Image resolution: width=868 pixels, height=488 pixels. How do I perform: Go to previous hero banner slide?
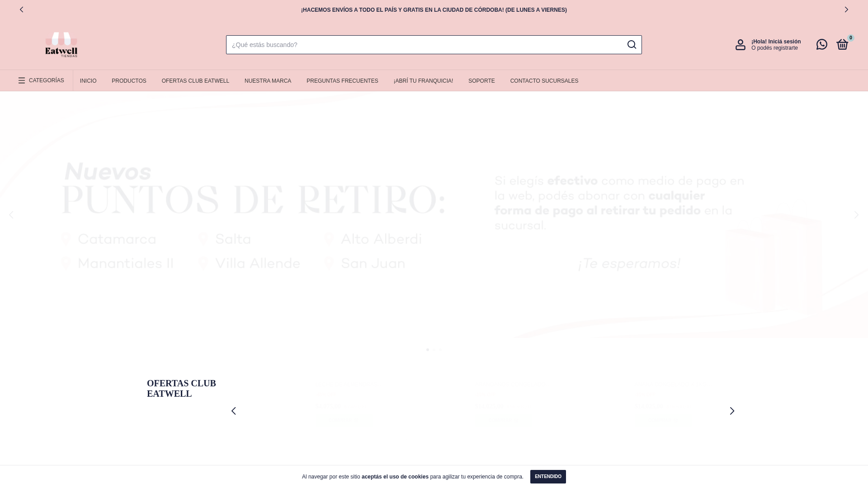11,215
